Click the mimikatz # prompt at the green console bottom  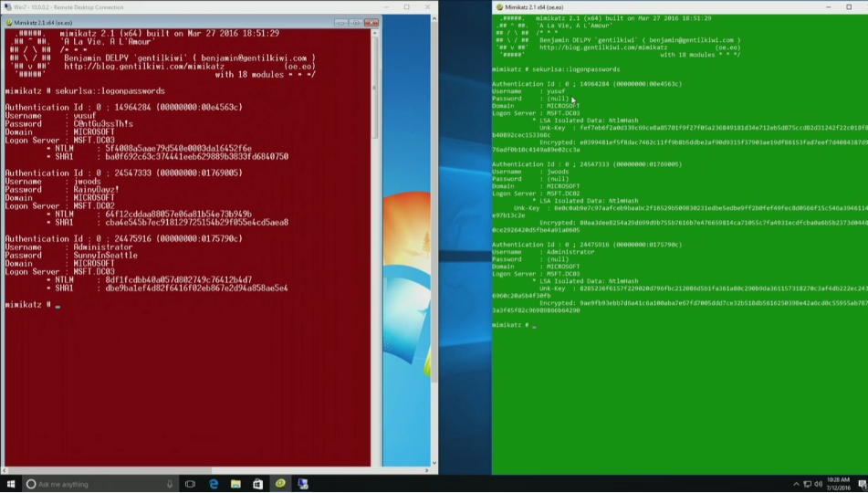point(510,325)
